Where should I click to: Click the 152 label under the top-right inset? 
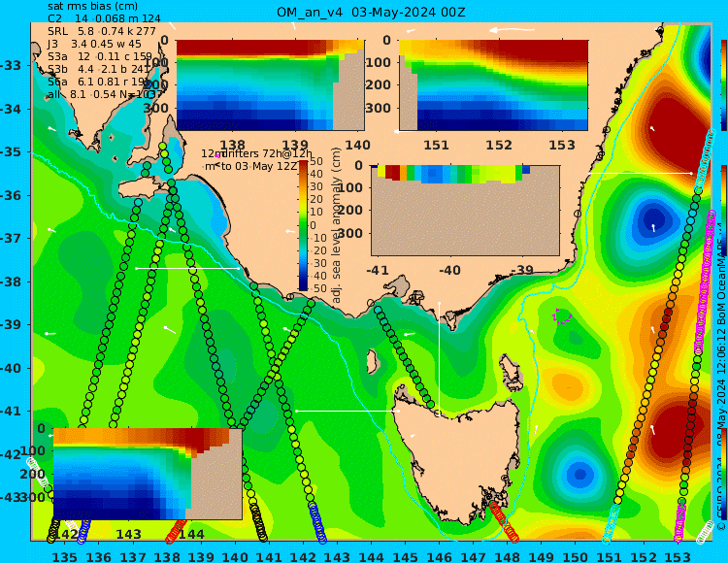[499, 145]
